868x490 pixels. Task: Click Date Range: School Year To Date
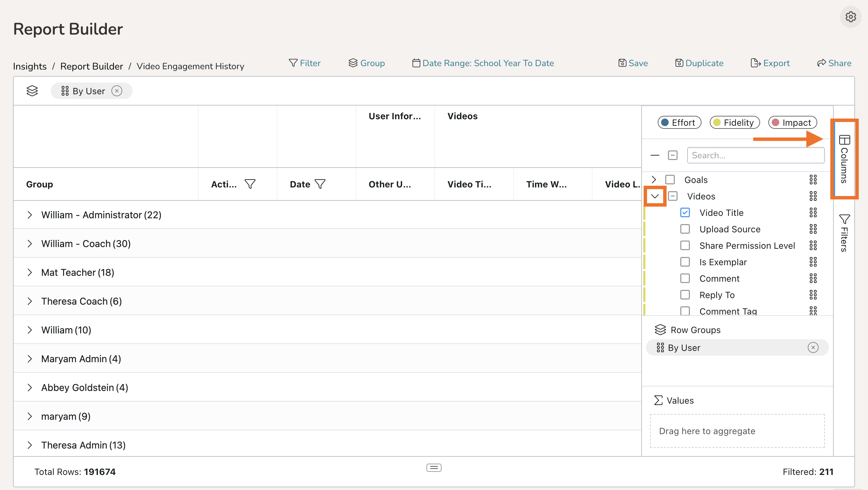tap(483, 63)
